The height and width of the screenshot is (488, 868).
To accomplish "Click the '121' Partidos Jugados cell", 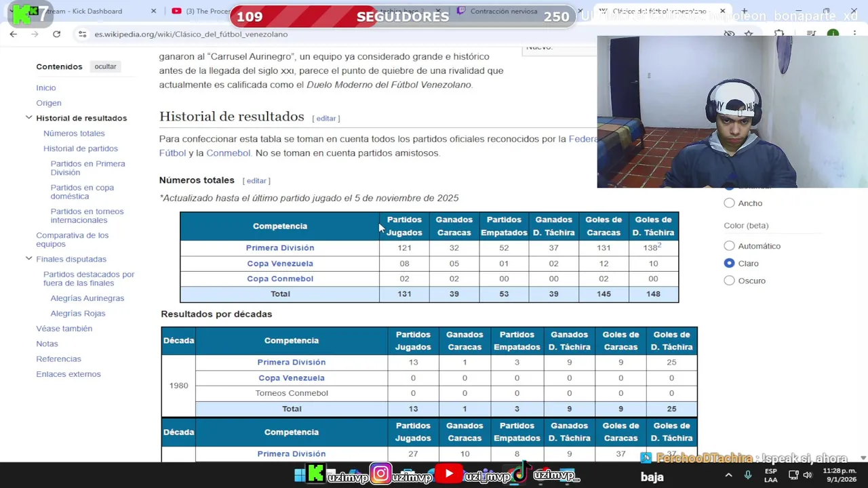I will tap(404, 248).
